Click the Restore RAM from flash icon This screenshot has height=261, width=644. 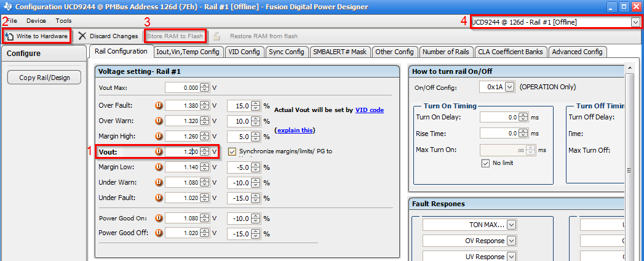[x=217, y=36]
